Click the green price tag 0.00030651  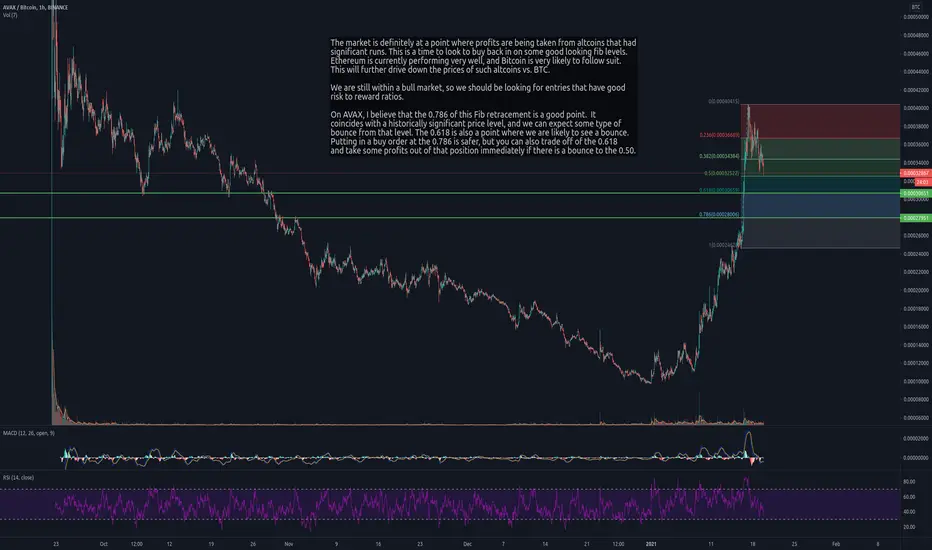916,193
